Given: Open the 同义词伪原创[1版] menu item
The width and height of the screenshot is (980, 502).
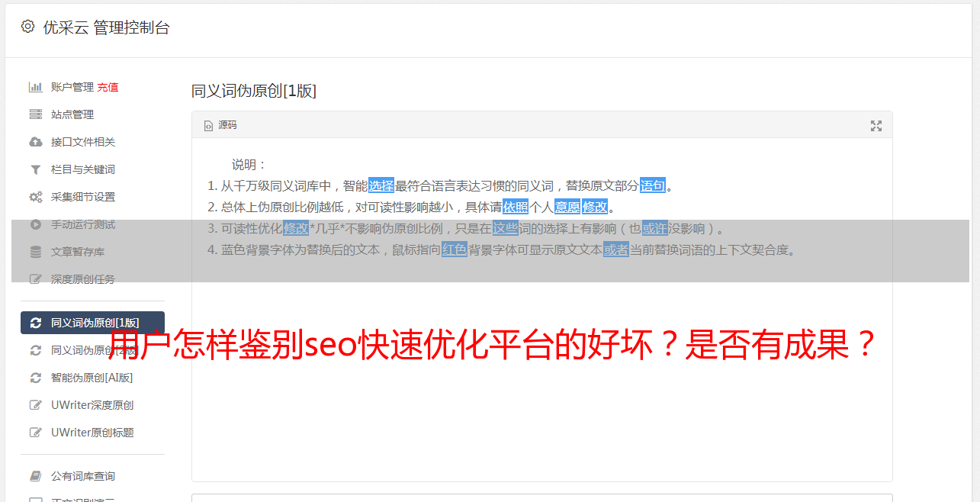Looking at the screenshot, I should click(92, 323).
